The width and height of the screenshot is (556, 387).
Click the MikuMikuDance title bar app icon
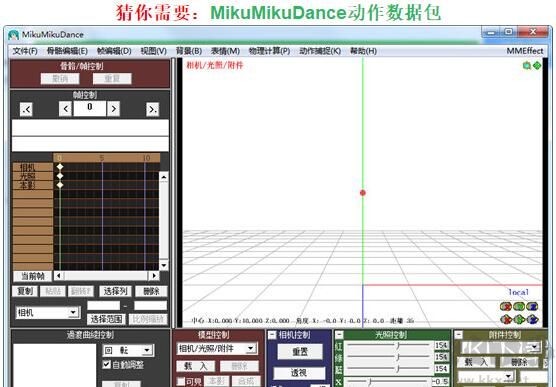pyautogui.click(x=13, y=35)
